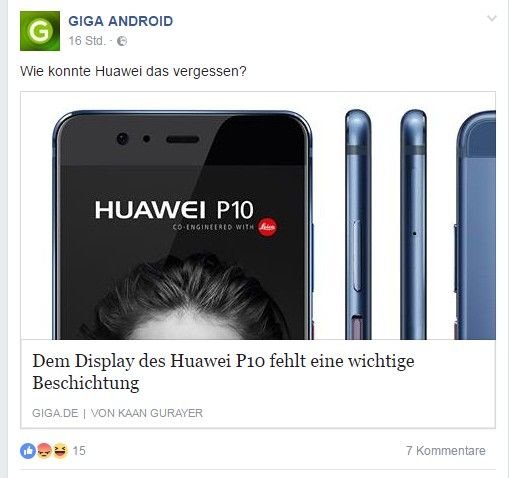
Task: Click the VON KAAN GURAYER author byline
Action: (x=147, y=413)
